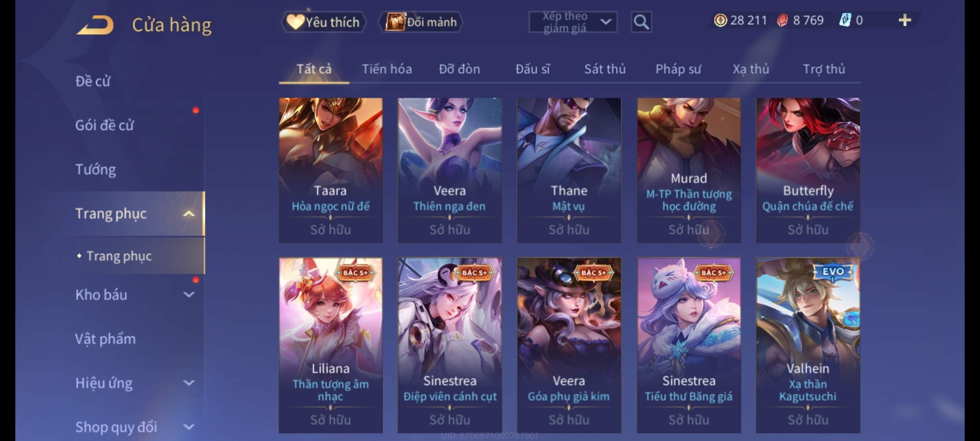The image size is (980, 441).
Task: Tap the red ruby currency icon
Action: 782,20
